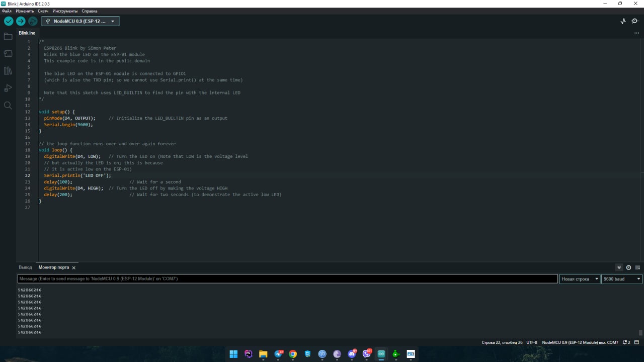Open Telegram from the taskbar
644x362 pixels.
(278, 354)
